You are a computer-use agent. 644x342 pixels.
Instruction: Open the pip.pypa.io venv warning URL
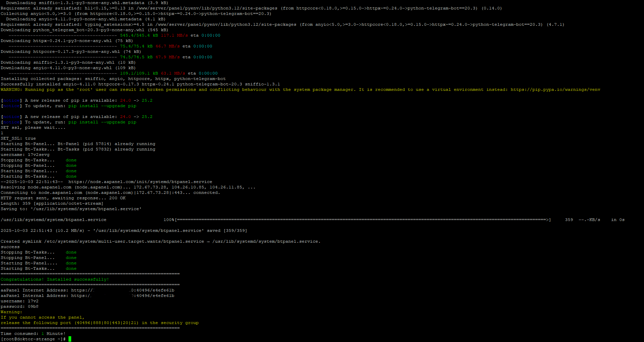pyautogui.click(x=555, y=90)
